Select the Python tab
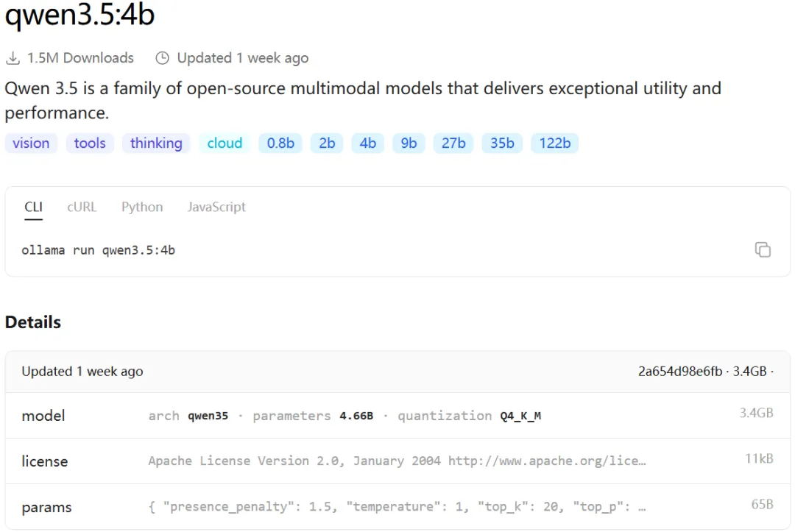The image size is (795, 532). click(x=142, y=208)
